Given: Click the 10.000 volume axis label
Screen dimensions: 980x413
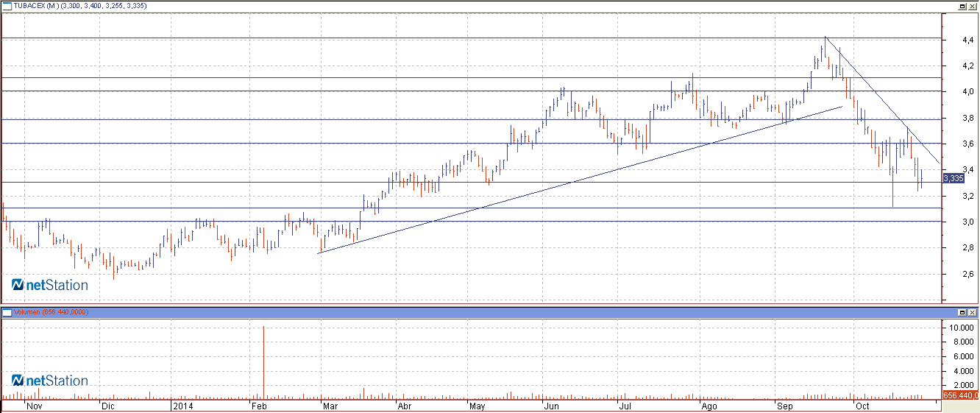Looking at the screenshot, I should tap(960, 328).
